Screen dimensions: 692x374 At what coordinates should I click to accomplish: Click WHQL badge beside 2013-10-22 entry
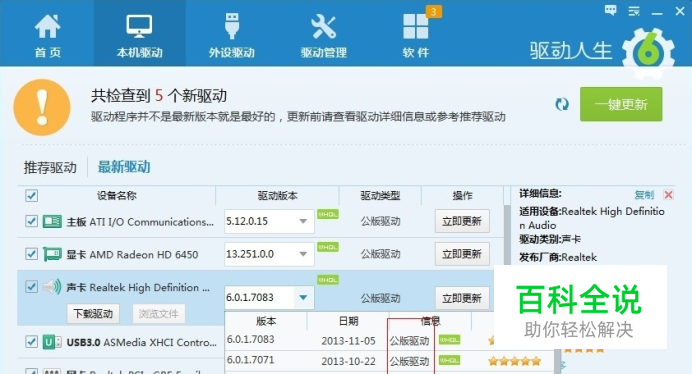coord(449,361)
